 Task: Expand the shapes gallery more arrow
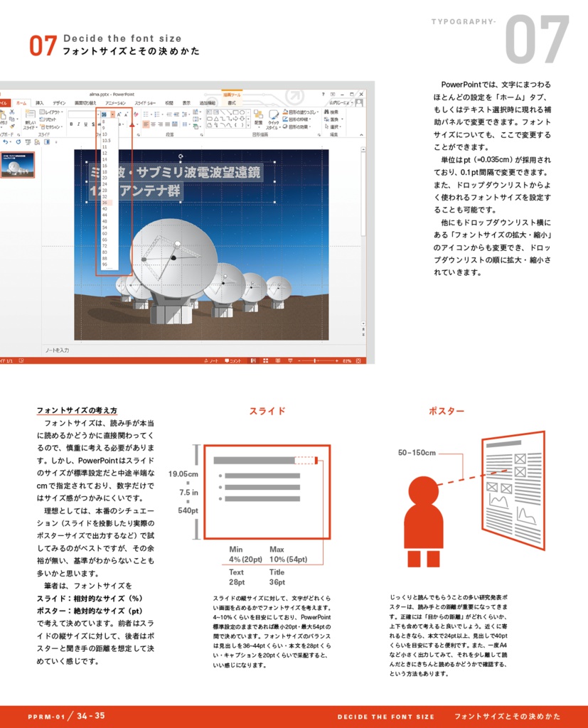[248, 126]
